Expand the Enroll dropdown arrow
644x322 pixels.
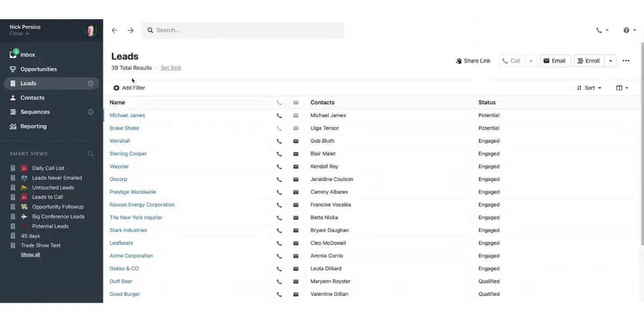pyautogui.click(x=610, y=61)
